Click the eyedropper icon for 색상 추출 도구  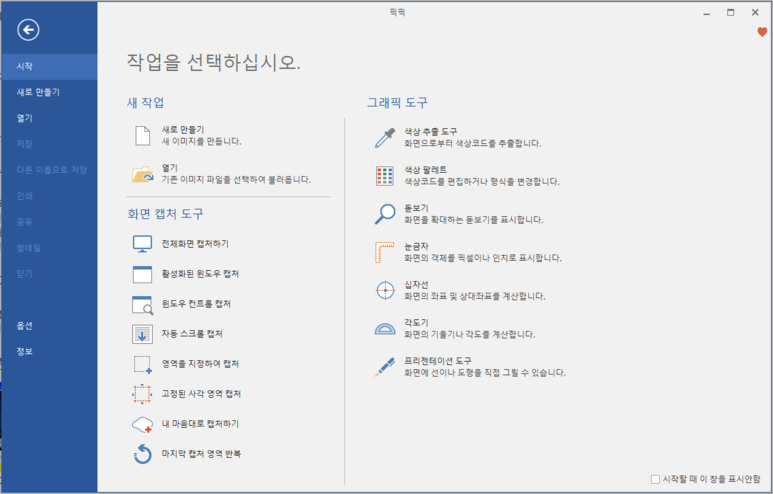click(385, 138)
